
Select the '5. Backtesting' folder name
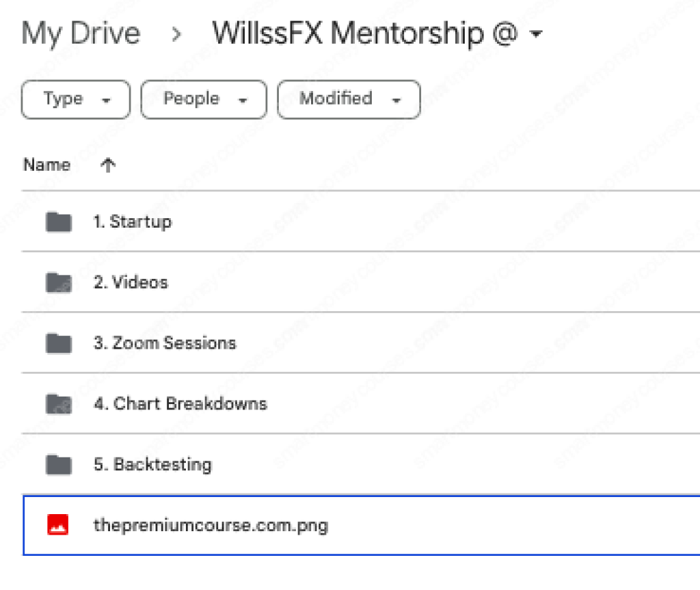152,465
